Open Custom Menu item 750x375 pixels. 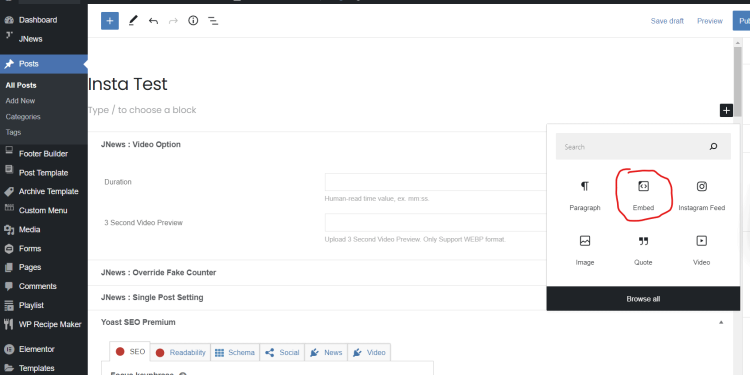coord(44,210)
